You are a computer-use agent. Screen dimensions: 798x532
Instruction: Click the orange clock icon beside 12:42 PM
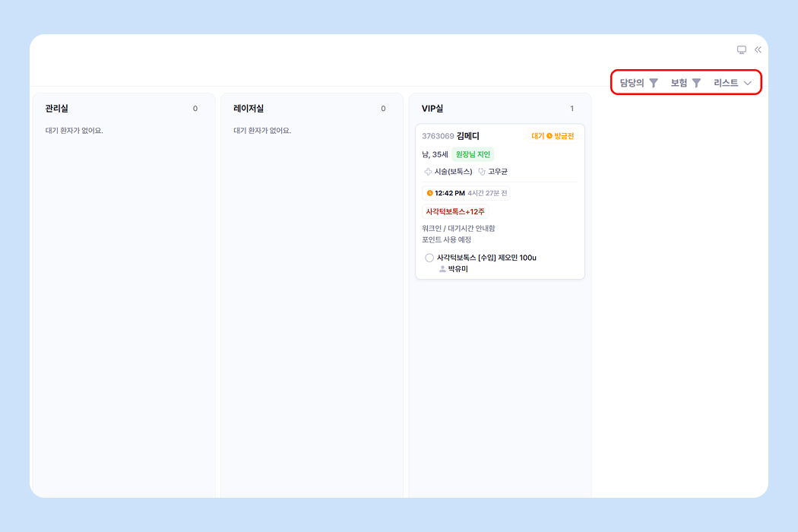tap(430, 193)
